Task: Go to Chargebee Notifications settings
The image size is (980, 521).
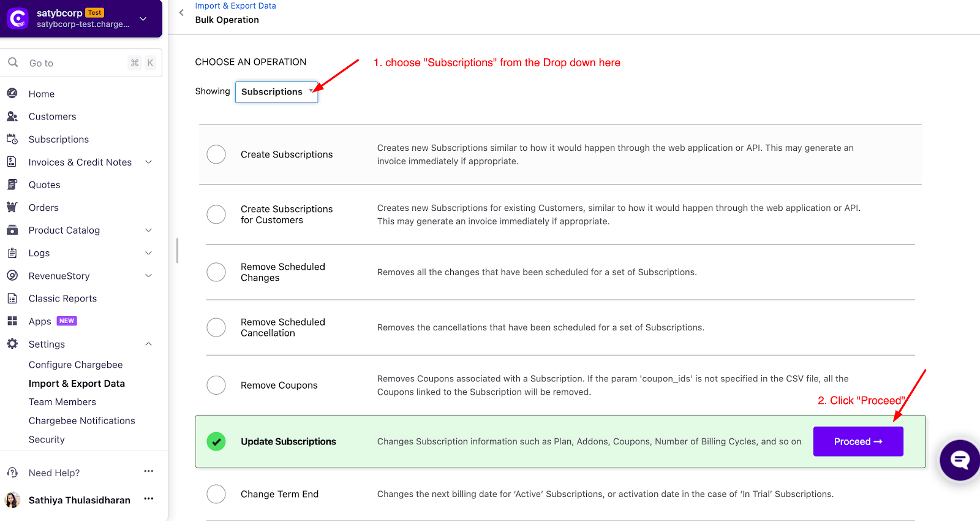Action: [x=82, y=420]
